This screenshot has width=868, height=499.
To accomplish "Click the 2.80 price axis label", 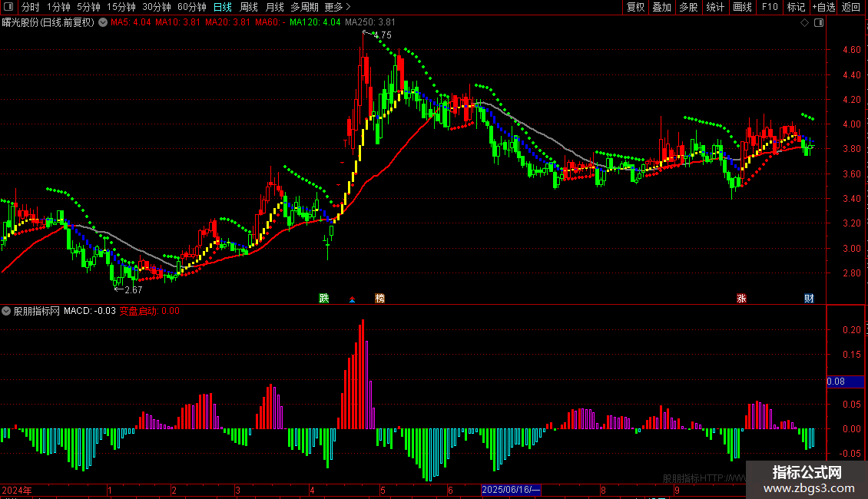I will coord(851,273).
